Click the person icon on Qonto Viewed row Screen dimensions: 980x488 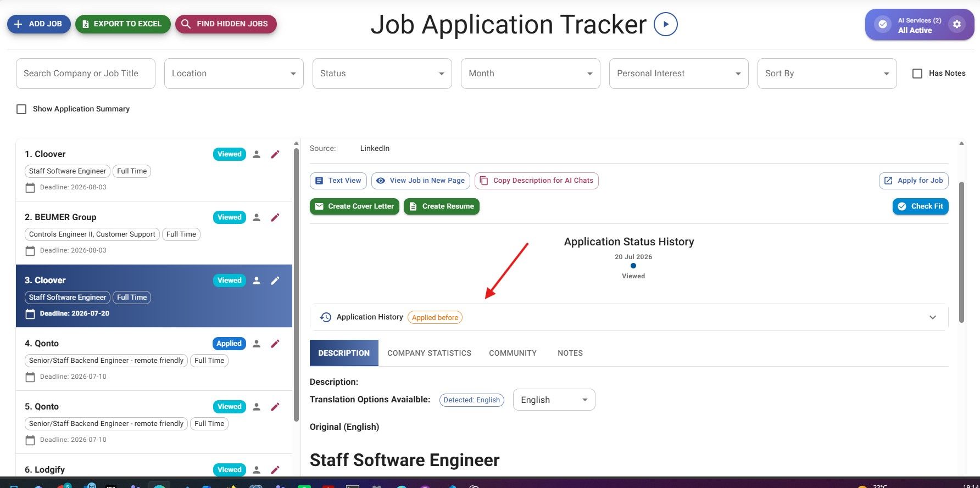257,407
